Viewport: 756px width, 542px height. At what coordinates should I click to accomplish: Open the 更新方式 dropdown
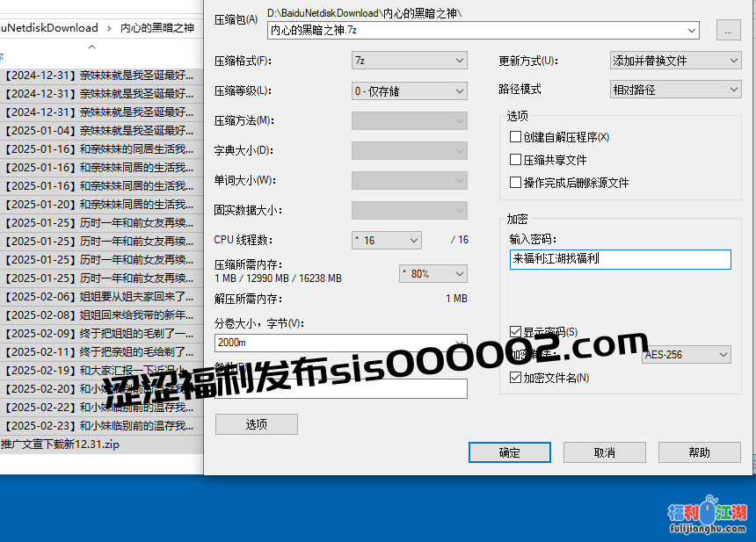676,61
